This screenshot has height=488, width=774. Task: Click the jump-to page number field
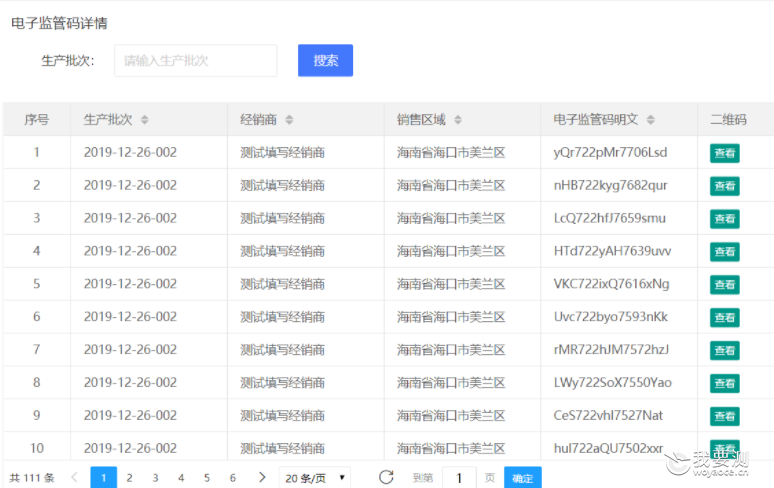459,478
